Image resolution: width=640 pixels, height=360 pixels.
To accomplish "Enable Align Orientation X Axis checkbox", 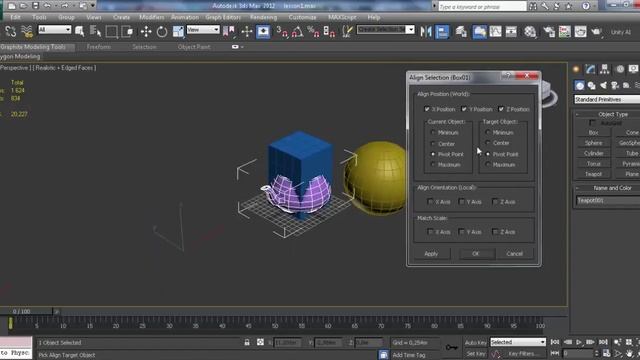I will tap(430, 202).
